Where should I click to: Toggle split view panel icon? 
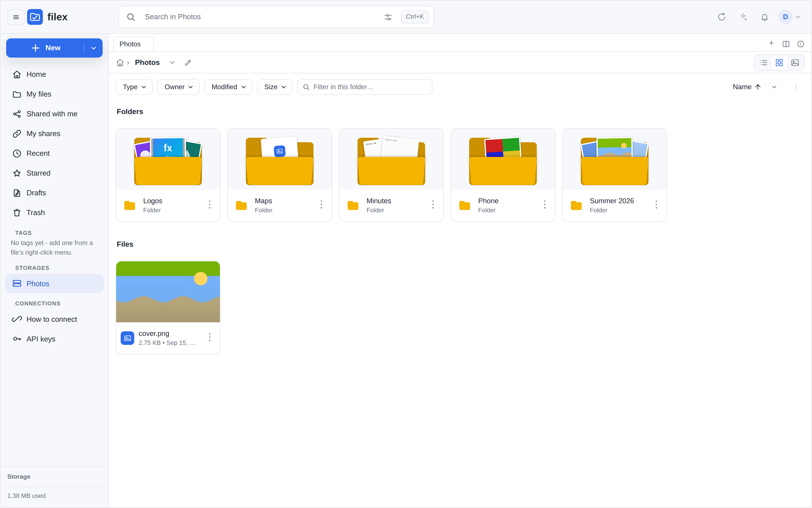click(x=786, y=44)
